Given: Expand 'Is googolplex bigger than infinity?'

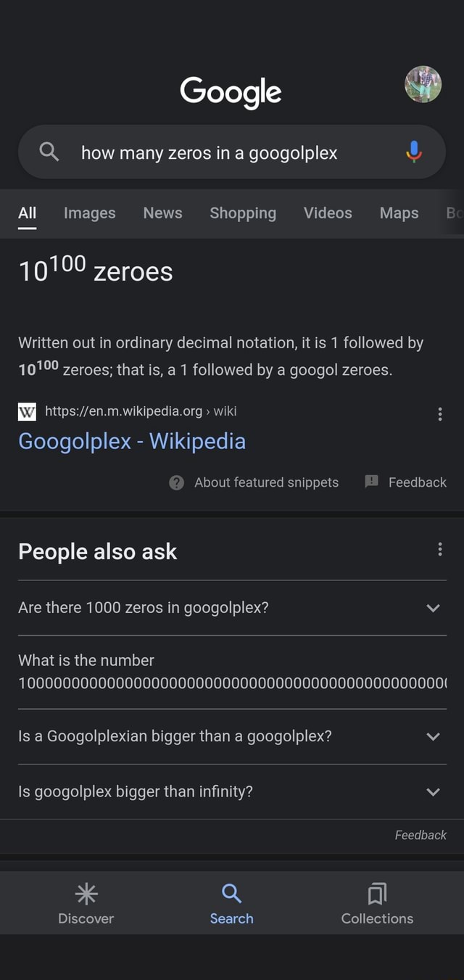Looking at the screenshot, I should click(433, 791).
